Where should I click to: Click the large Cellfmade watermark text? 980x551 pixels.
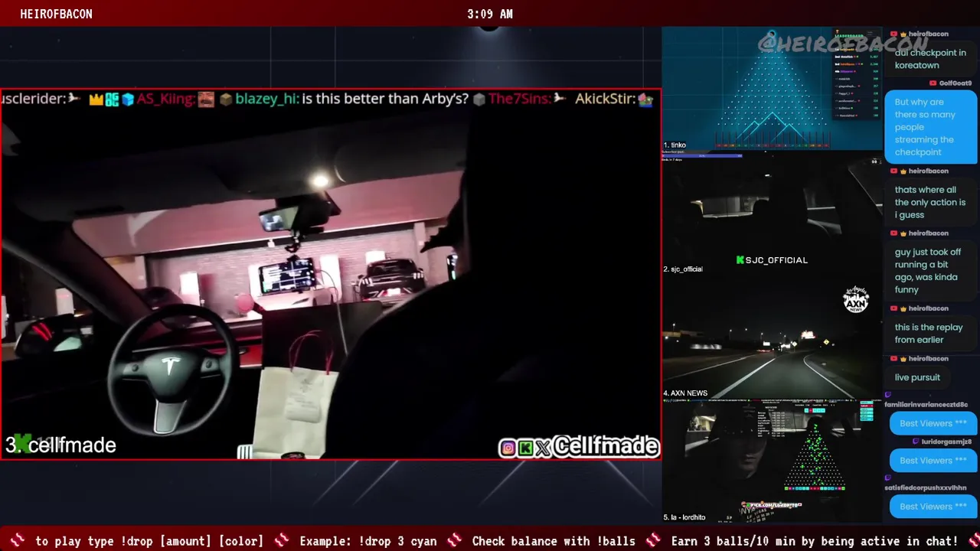tap(605, 446)
